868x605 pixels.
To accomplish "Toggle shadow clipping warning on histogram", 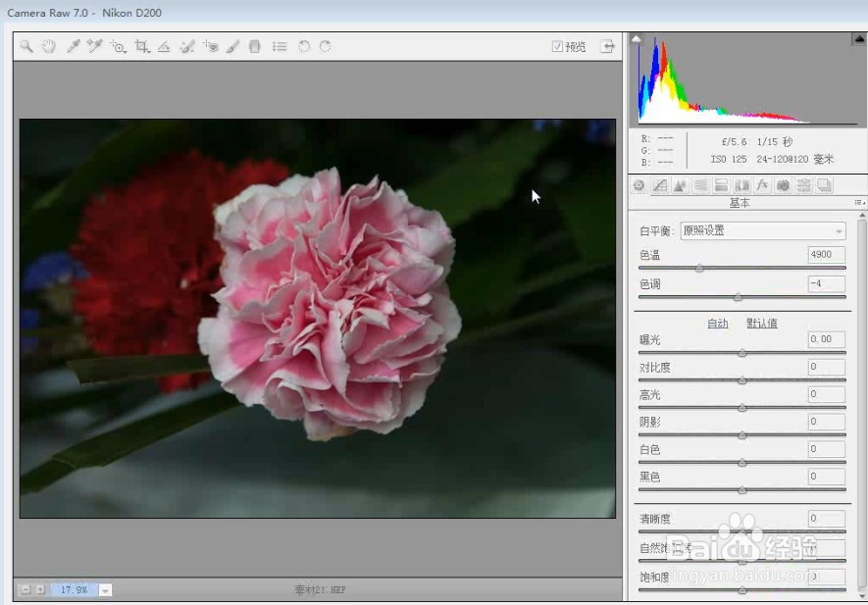I will 637,39.
